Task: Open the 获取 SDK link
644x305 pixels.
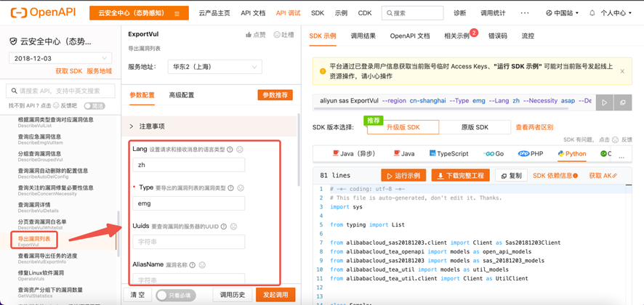Action: pos(69,71)
